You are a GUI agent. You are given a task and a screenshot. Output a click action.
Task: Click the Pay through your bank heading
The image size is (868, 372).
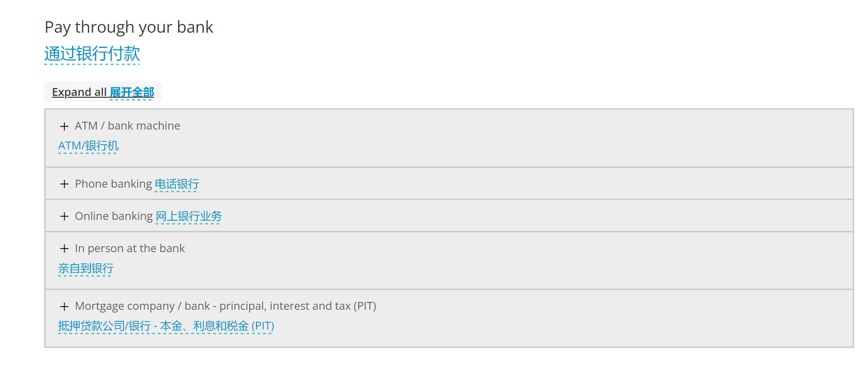[x=129, y=27]
